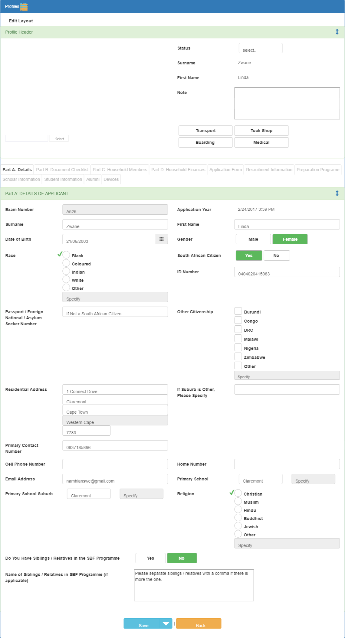Select Jewish religion option
Image resolution: width=345 pixels, height=644 pixels.
pos(238,526)
